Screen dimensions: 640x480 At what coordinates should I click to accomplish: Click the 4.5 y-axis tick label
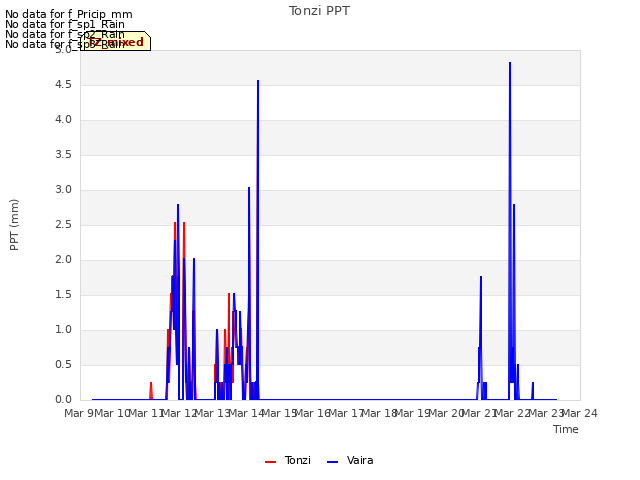click(63, 84)
